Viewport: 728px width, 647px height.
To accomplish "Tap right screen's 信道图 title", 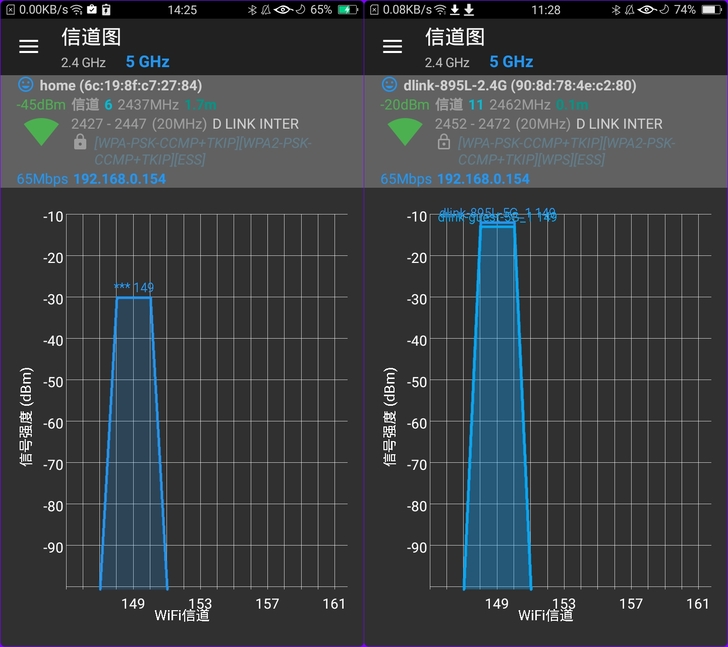I will (x=455, y=37).
